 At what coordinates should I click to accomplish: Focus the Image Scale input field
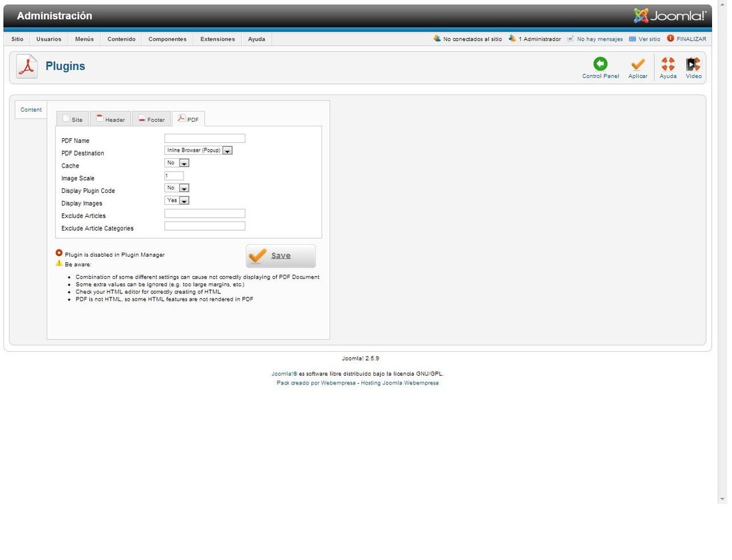pyautogui.click(x=174, y=176)
